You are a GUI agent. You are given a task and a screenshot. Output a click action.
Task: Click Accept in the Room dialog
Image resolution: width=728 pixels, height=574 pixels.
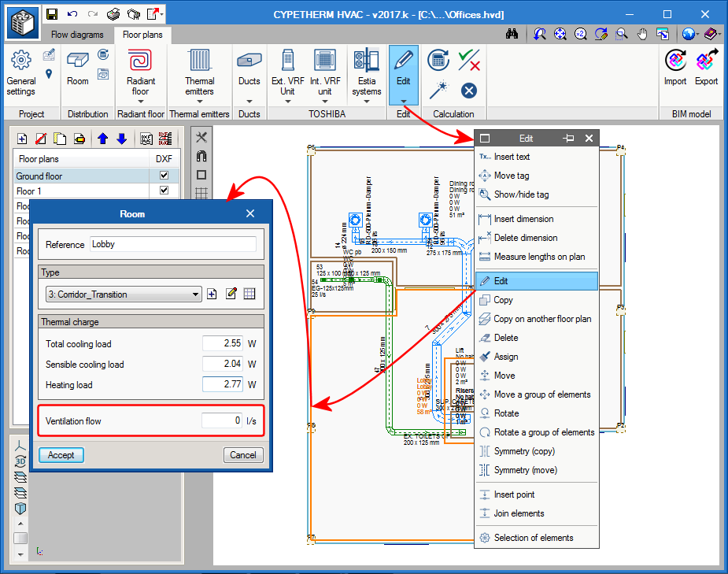click(x=61, y=455)
